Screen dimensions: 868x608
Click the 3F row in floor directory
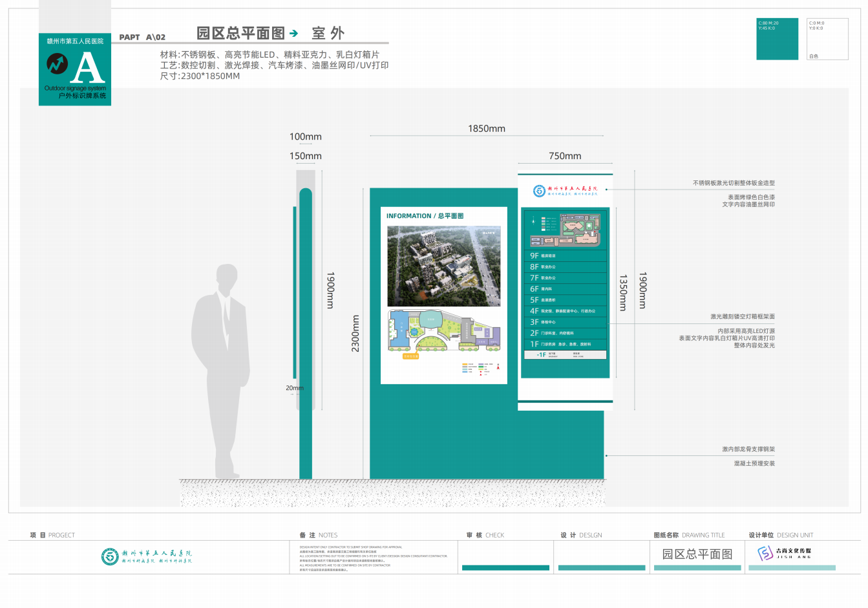(x=566, y=322)
